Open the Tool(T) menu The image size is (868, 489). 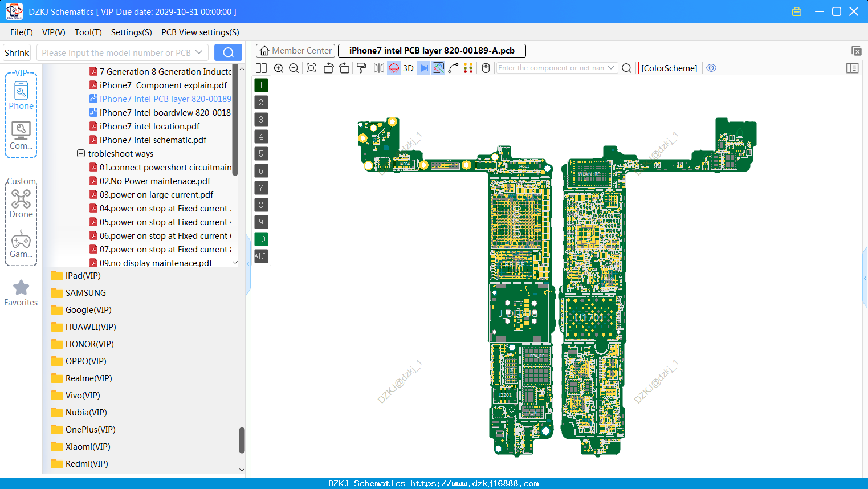point(88,32)
